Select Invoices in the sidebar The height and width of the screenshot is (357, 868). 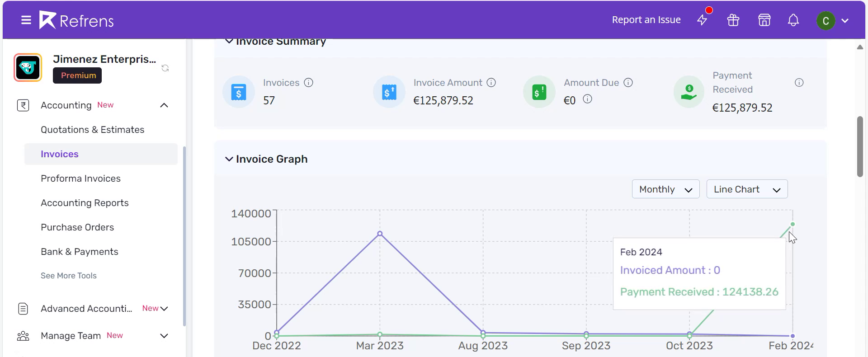pyautogui.click(x=101, y=154)
